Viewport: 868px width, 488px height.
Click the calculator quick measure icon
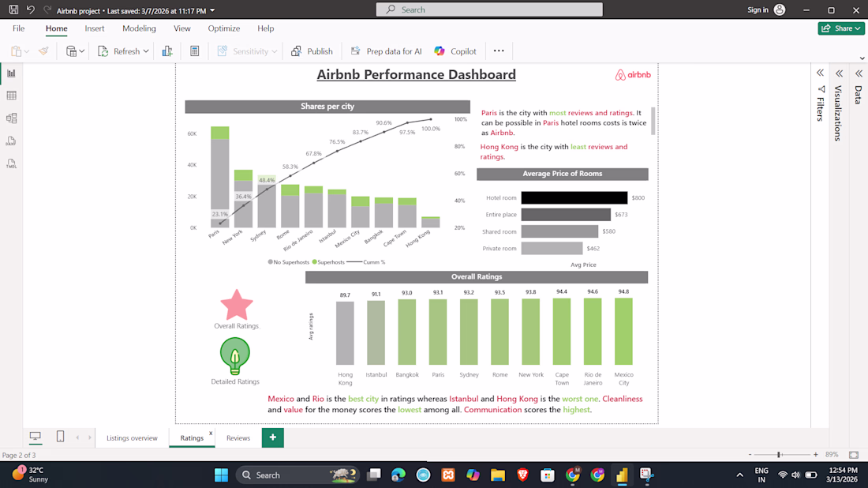[194, 51]
